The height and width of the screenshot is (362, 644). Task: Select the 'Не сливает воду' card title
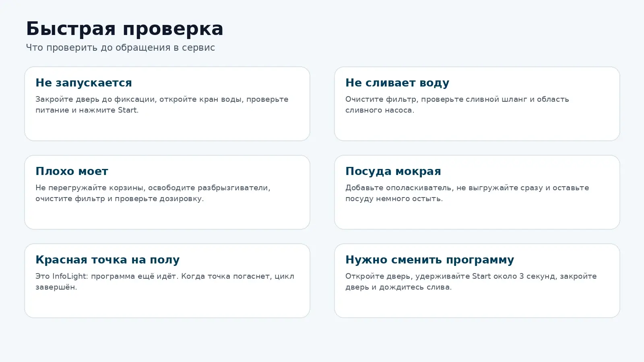[397, 83]
